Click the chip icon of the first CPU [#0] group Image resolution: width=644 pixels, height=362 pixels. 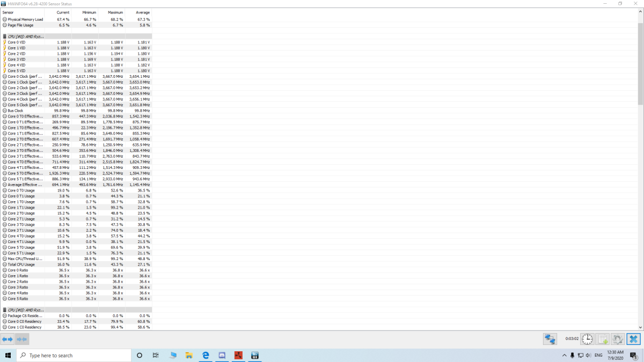click(5, 36)
